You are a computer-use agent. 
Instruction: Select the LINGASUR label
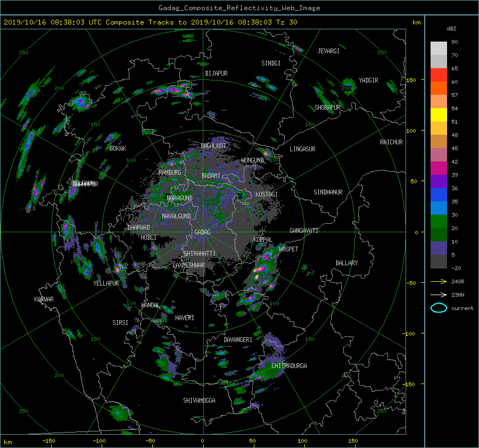pyautogui.click(x=302, y=149)
